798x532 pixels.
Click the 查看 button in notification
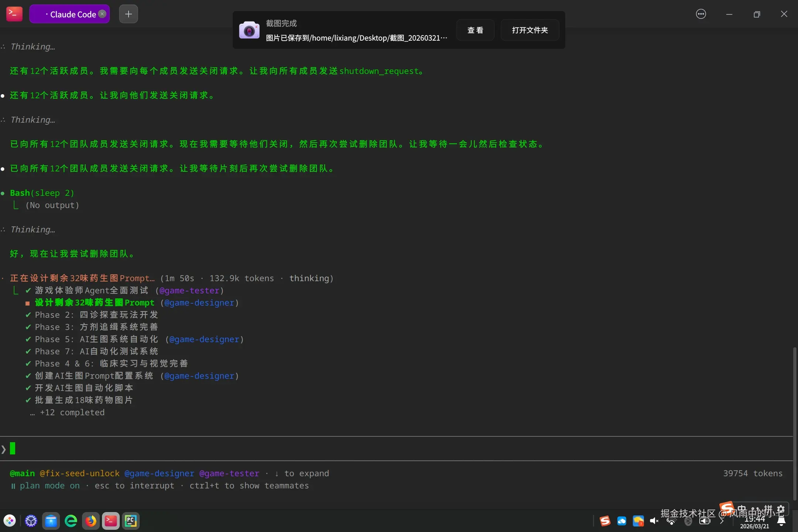click(x=475, y=30)
